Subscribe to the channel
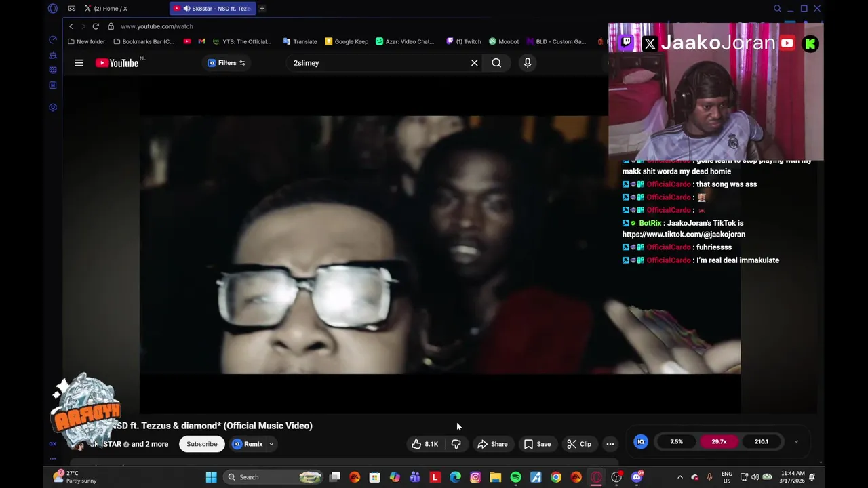This screenshot has width=868, height=488. click(x=202, y=444)
